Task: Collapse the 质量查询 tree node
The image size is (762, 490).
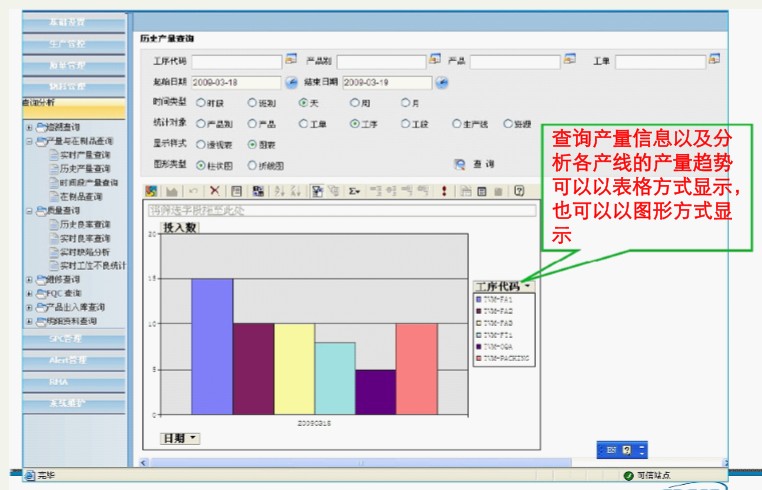Action: pos(29,211)
